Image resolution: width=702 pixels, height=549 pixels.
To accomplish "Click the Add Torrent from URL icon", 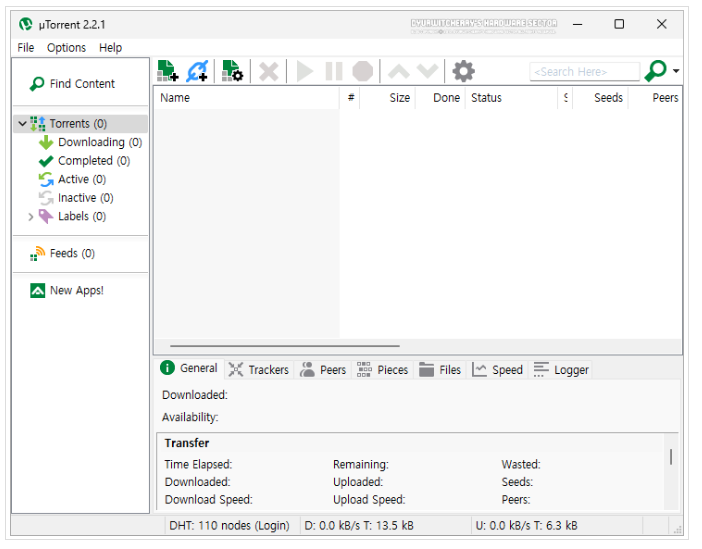I will 197,71.
